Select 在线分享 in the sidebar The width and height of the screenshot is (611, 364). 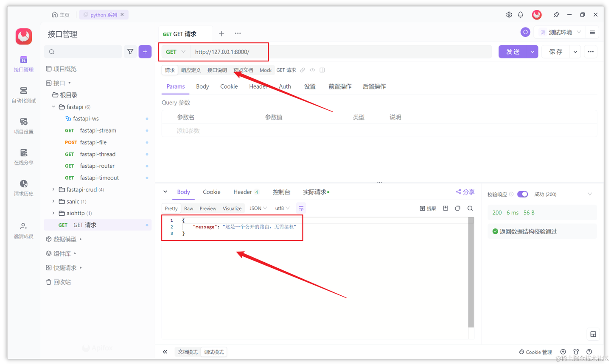coord(23,156)
